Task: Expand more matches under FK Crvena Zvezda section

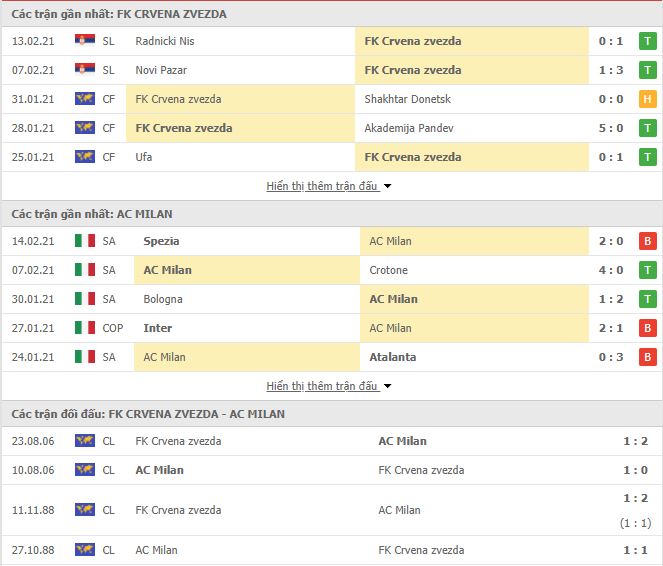Action: coord(322,186)
